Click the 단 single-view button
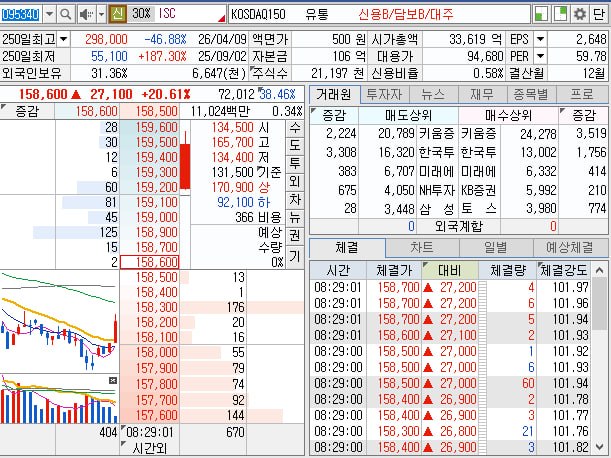 click(x=599, y=14)
